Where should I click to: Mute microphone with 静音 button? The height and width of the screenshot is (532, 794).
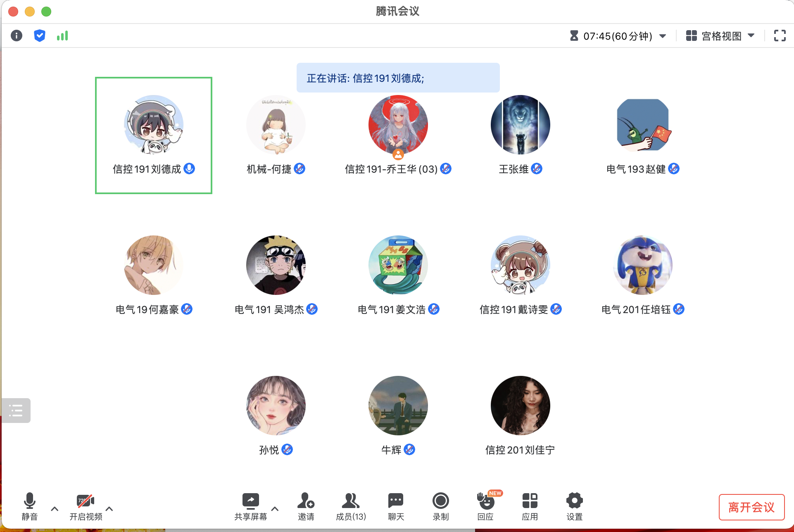(x=29, y=506)
